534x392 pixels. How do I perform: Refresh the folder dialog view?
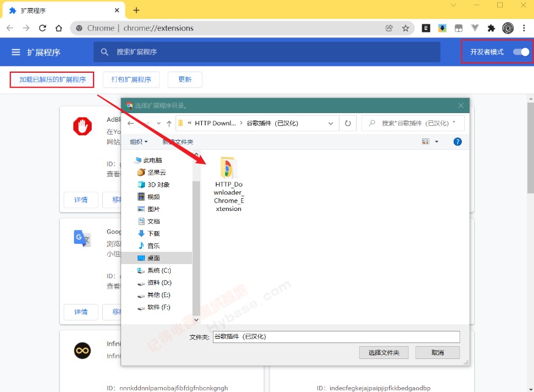point(347,124)
